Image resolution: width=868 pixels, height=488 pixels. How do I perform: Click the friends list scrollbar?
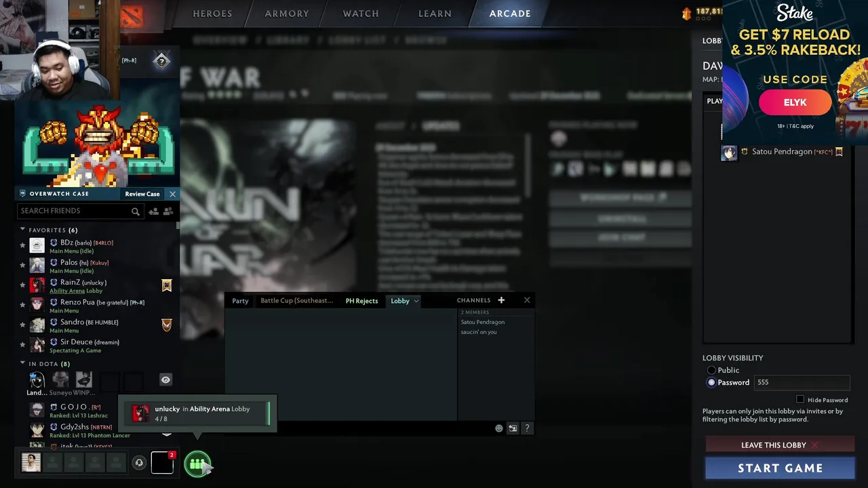tap(178, 225)
